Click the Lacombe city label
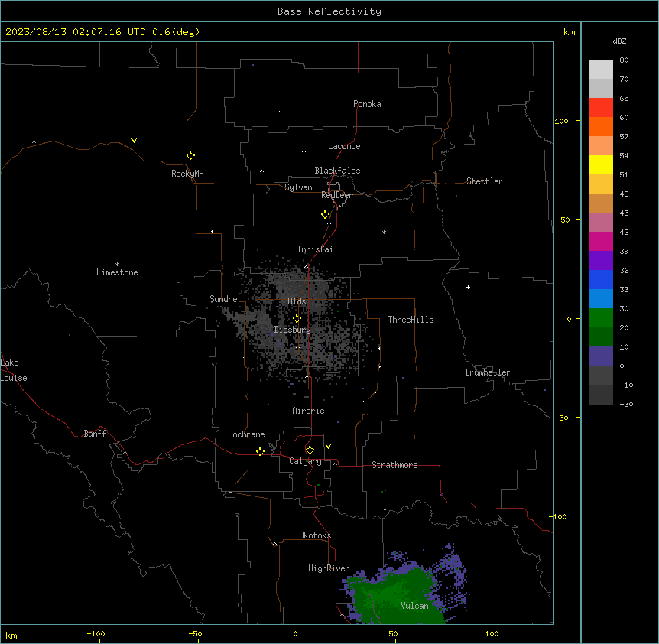659x644 pixels. [x=344, y=146]
